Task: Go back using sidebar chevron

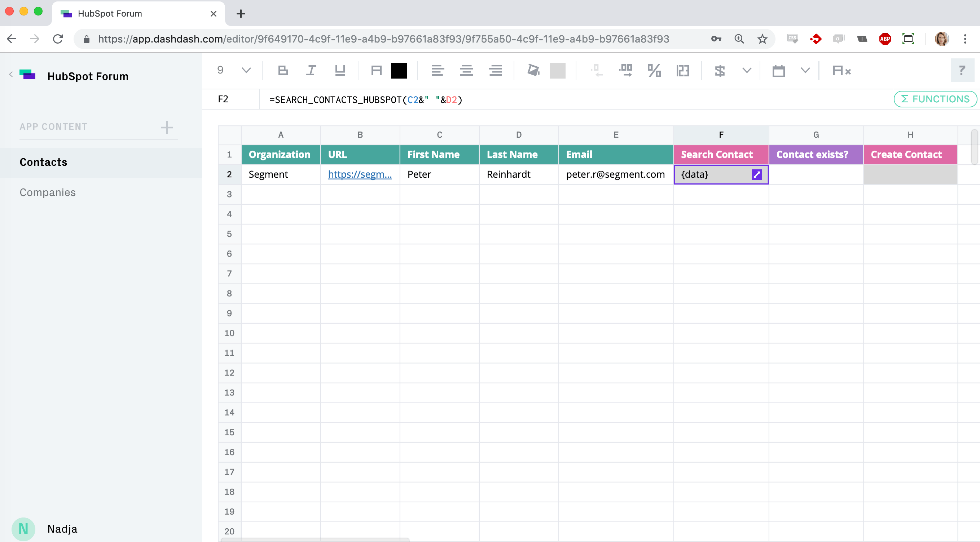Action: (11, 75)
